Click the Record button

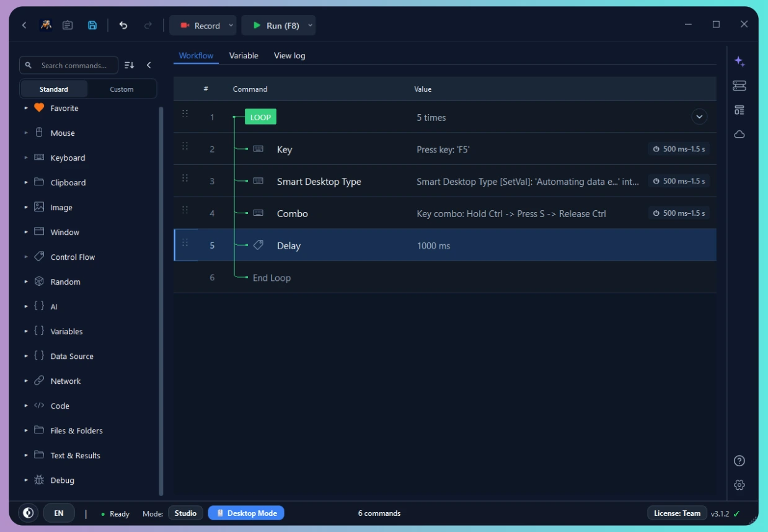(200, 25)
